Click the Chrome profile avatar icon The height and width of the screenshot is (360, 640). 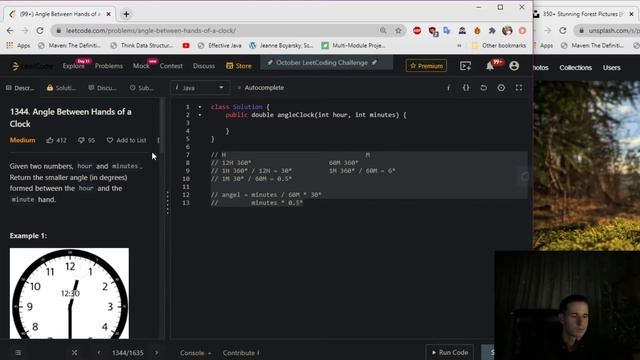pos(507,31)
